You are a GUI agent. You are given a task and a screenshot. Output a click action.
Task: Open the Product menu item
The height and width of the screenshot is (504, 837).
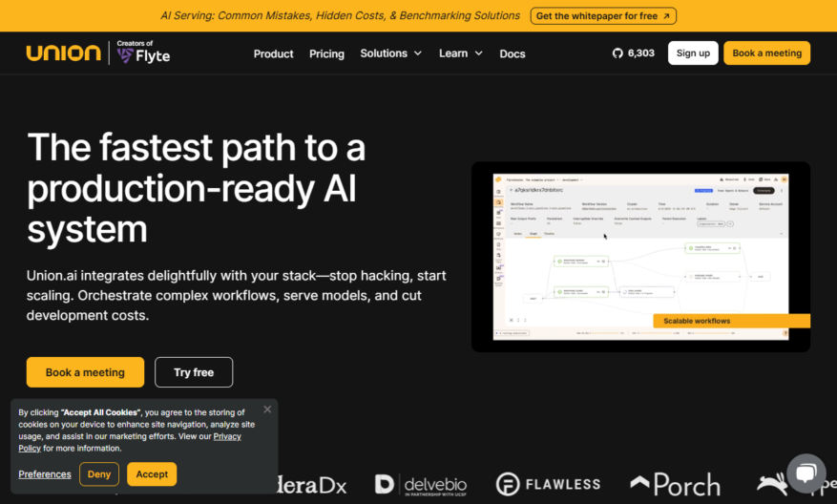pyautogui.click(x=273, y=53)
